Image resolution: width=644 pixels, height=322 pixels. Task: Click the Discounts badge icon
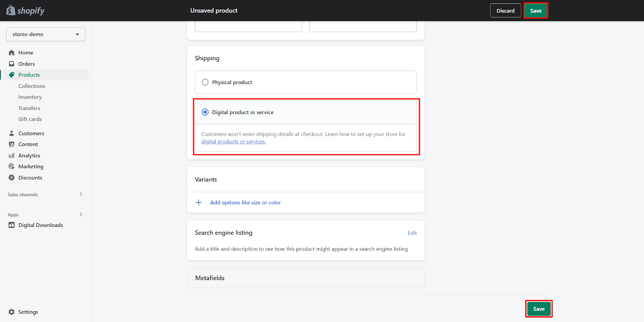click(12, 178)
